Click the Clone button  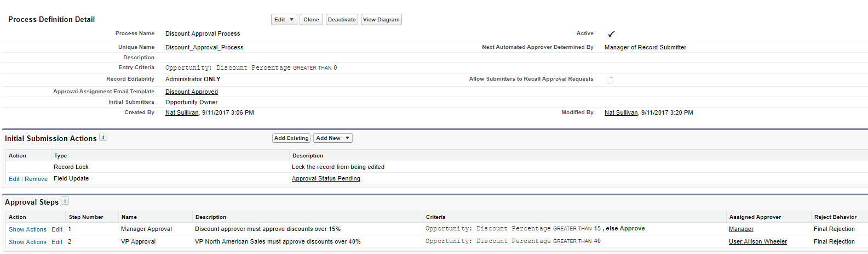click(x=311, y=20)
